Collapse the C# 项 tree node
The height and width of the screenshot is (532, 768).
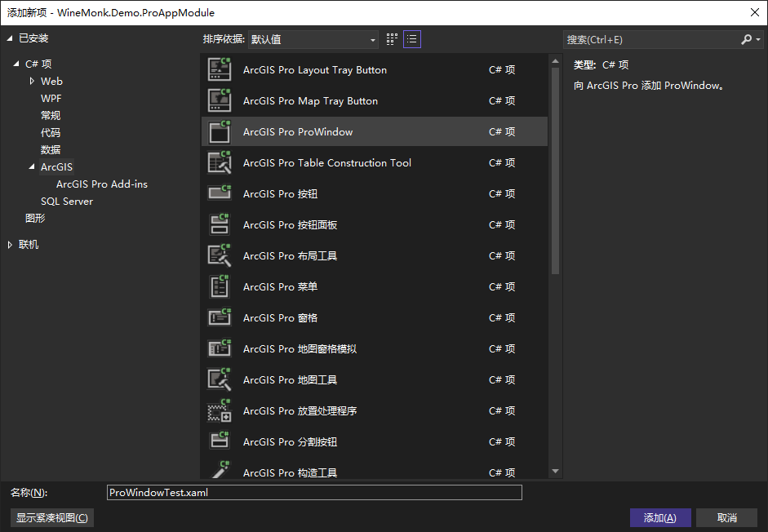click(x=16, y=64)
